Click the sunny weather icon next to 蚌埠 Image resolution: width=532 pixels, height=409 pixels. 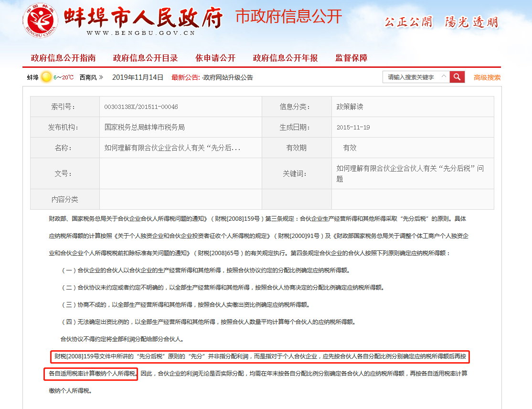click(x=46, y=77)
